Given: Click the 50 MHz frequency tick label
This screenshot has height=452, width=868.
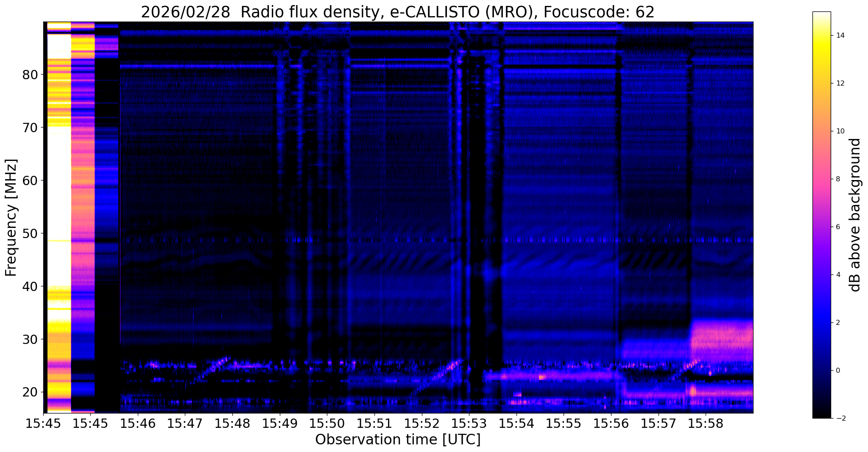Looking at the screenshot, I should [x=30, y=233].
